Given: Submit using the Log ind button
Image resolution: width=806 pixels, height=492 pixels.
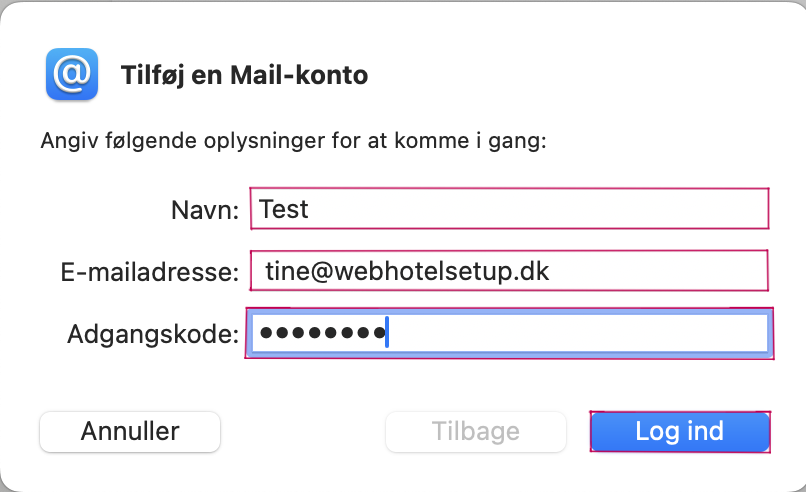Looking at the screenshot, I should click(680, 432).
